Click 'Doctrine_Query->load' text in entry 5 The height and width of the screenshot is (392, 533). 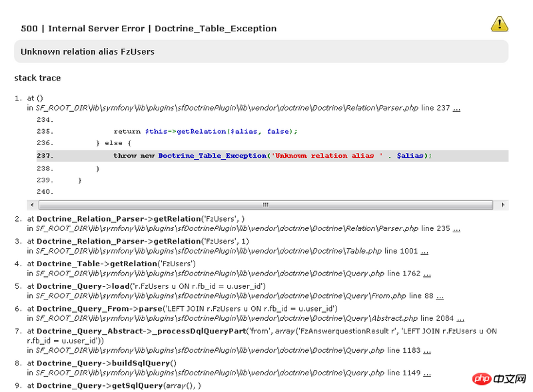[83, 286]
